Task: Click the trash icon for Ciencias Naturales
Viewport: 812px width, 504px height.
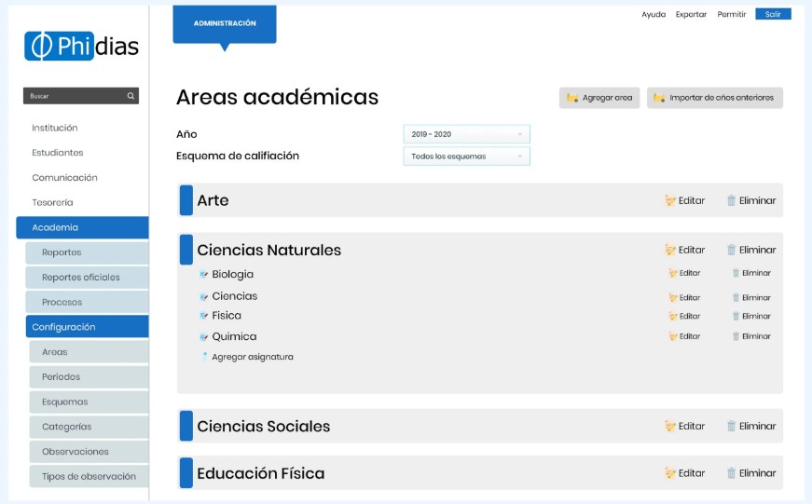Action: tap(732, 250)
